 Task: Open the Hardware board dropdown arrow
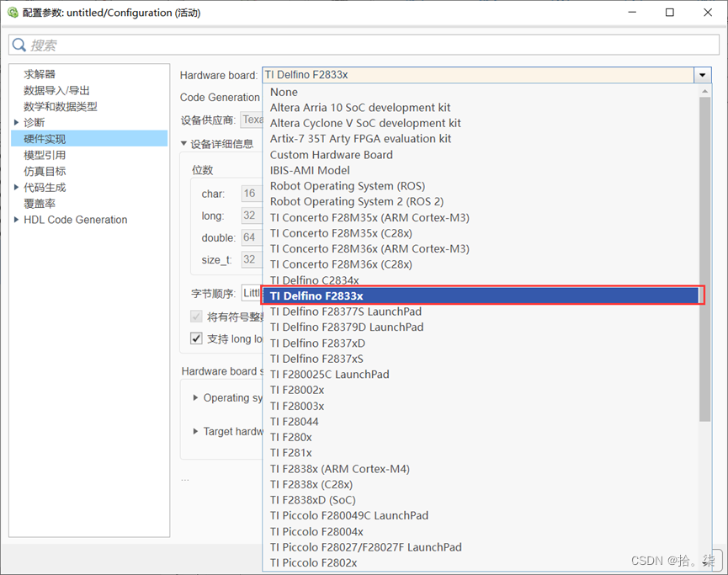pos(703,75)
